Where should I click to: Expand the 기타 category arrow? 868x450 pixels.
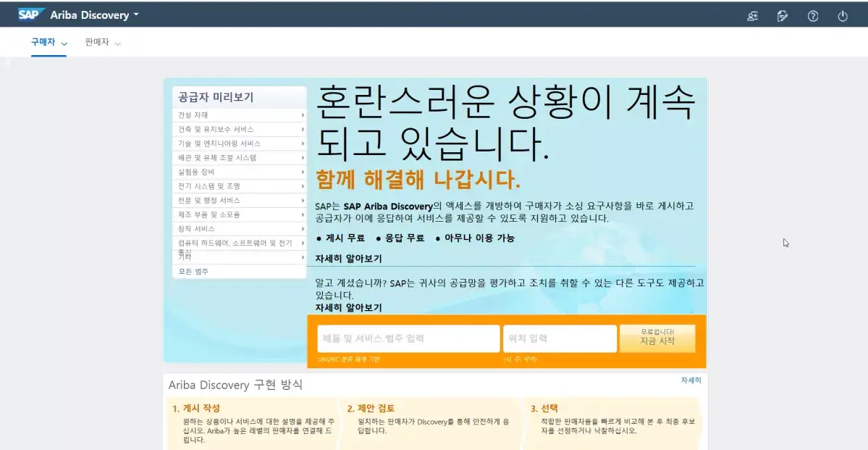(303, 257)
